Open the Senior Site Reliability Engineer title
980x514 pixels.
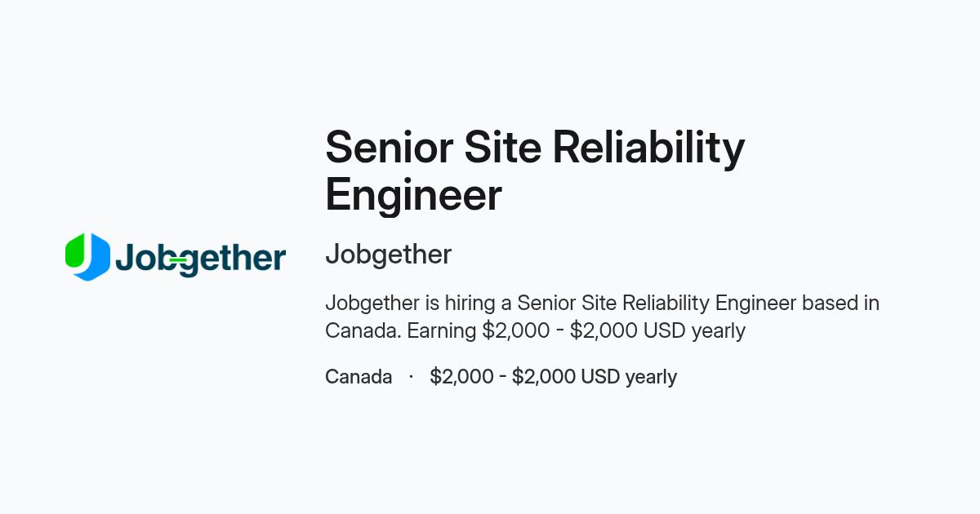tap(535, 171)
